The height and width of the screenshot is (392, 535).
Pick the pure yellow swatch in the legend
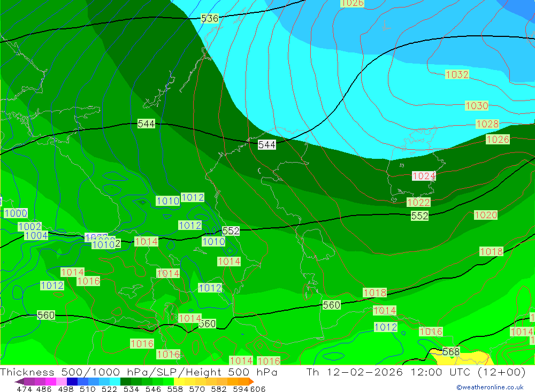[179, 381]
